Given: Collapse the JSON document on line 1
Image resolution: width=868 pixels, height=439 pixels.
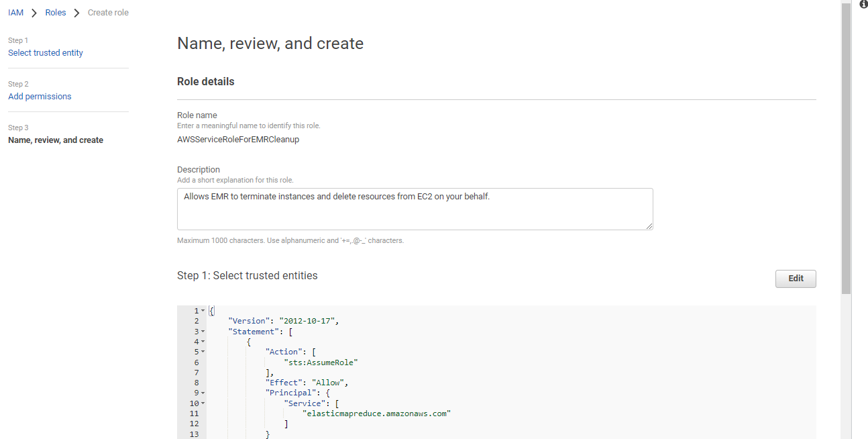Looking at the screenshot, I should point(203,310).
